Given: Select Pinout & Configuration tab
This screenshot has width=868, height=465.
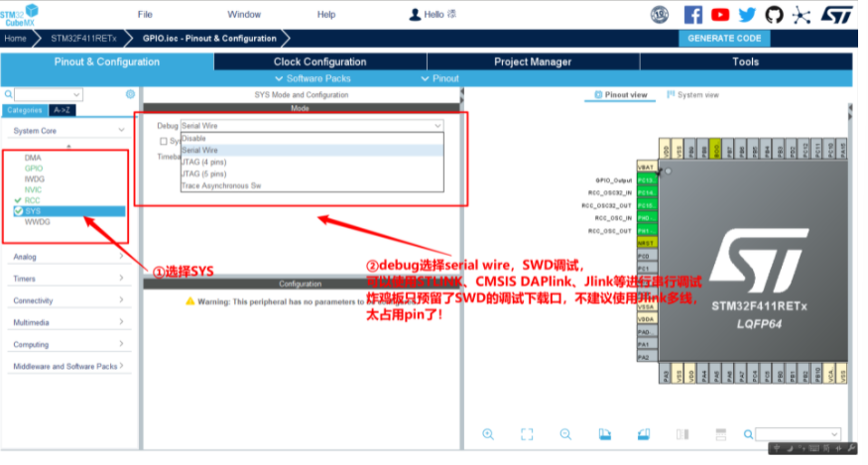Looking at the screenshot, I should click(107, 61).
